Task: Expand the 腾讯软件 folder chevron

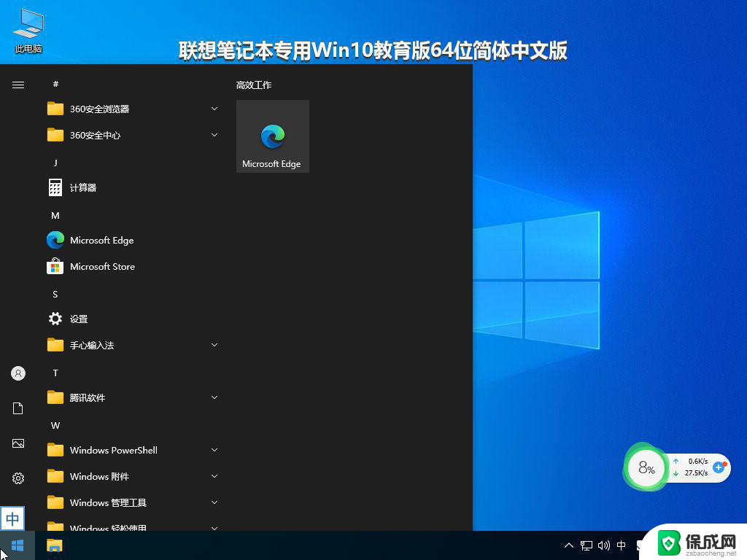Action: coord(214,397)
